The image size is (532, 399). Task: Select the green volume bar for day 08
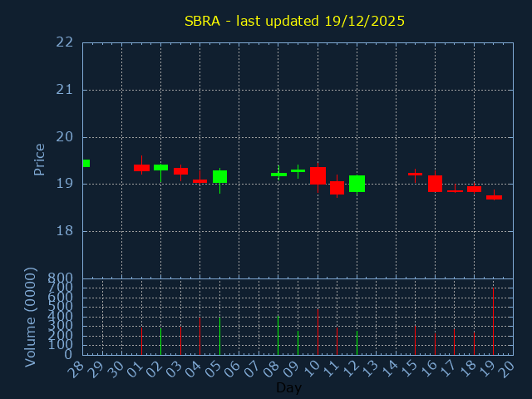coord(278,335)
